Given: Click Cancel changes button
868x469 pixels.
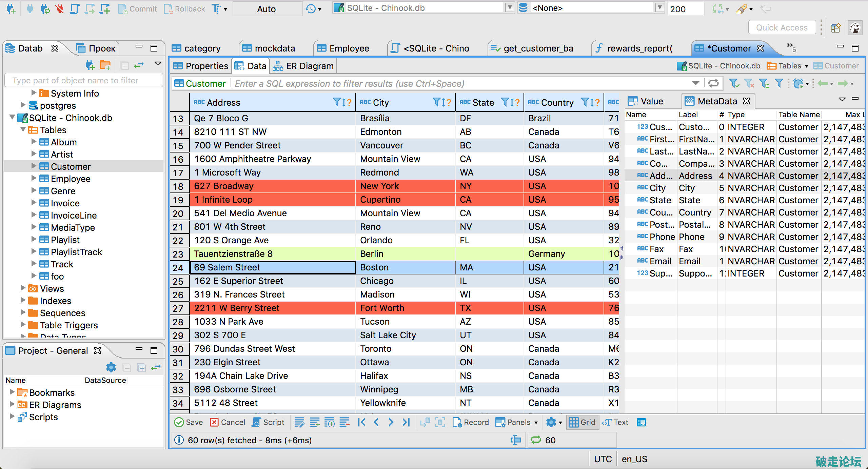Looking at the screenshot, I should 228,422.
